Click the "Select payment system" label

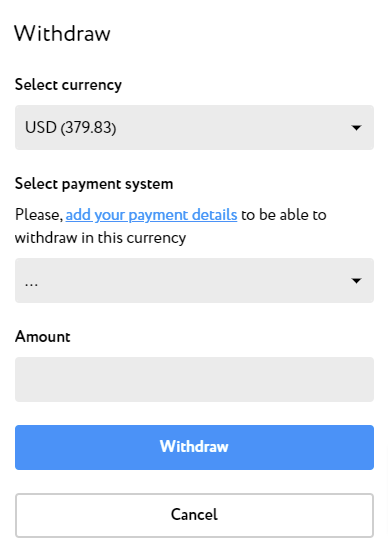tap(94, 184)
